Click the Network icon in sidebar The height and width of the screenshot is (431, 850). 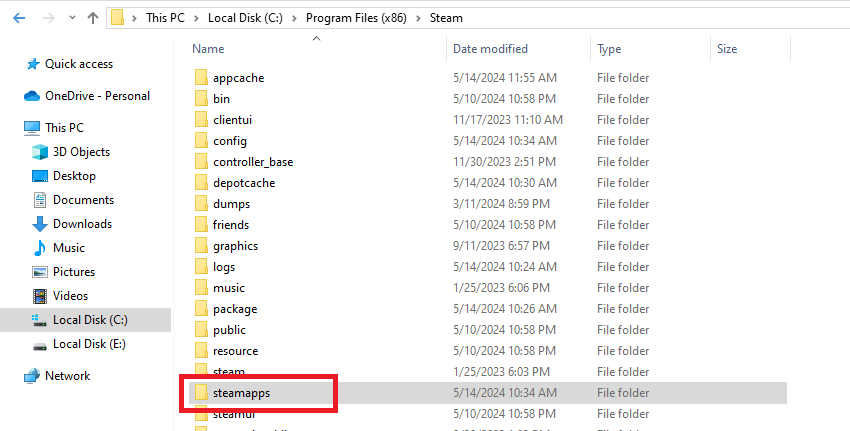click(x=32, y=376)
